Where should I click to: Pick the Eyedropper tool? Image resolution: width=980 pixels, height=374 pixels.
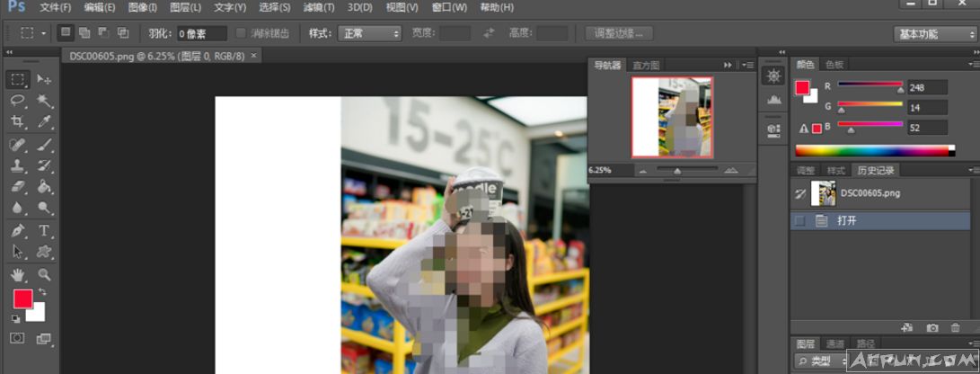click(44, 122)
